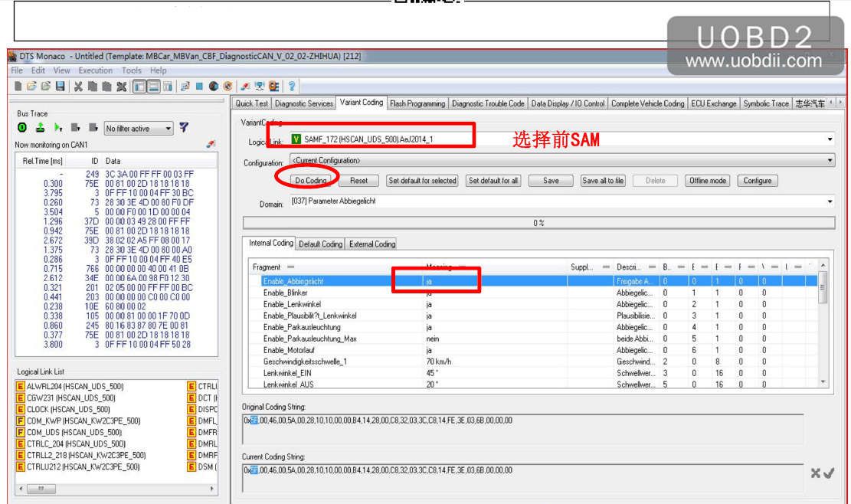Viewport: 851px width, 504px height.
Task: Select the Default Coding tab
Action: click(x=321, y=244)
